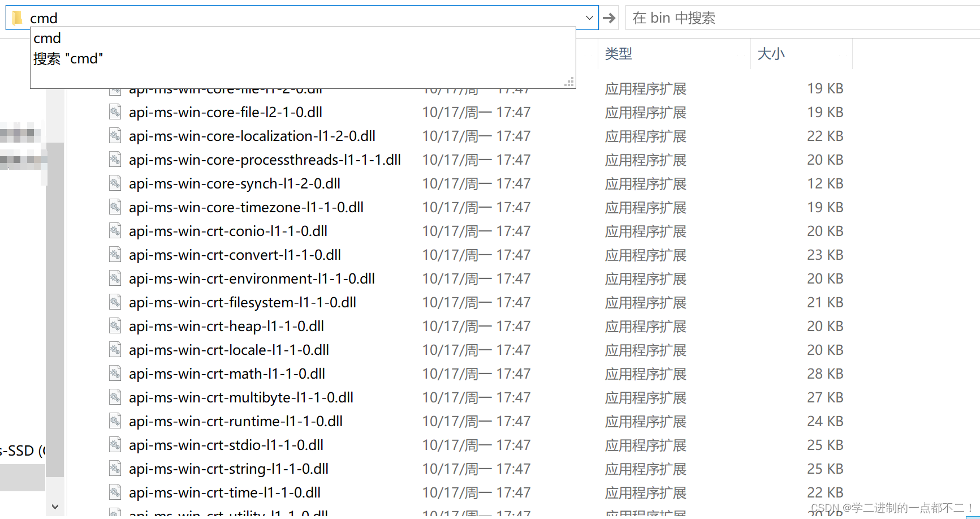Click the api-ms-win-core-localization-l1-2-0.dll icon

[x=115, y=135]
